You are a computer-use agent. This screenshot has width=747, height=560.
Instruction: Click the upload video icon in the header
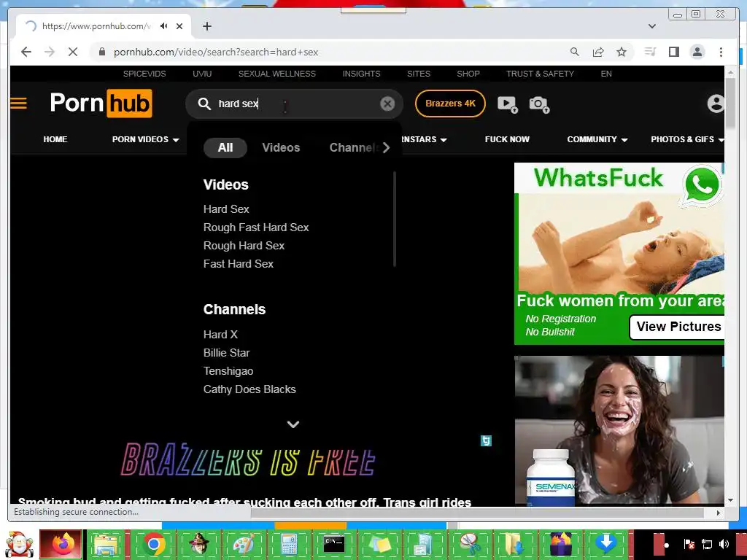click(508, 104)
